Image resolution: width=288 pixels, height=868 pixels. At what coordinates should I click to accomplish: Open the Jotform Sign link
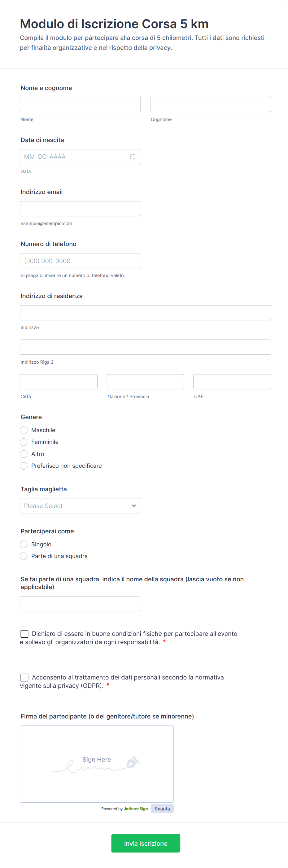(x=136, y=809)
